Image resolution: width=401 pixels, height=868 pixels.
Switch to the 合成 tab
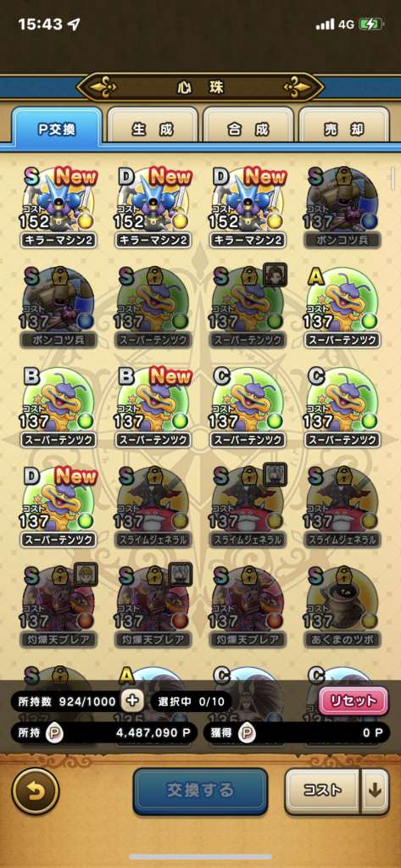(248, 130)
